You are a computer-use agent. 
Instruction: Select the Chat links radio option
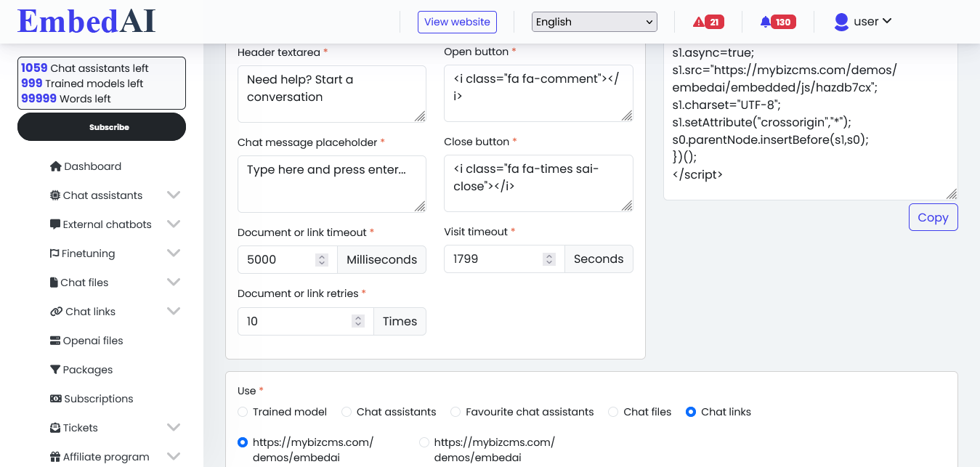coord(691,412)
